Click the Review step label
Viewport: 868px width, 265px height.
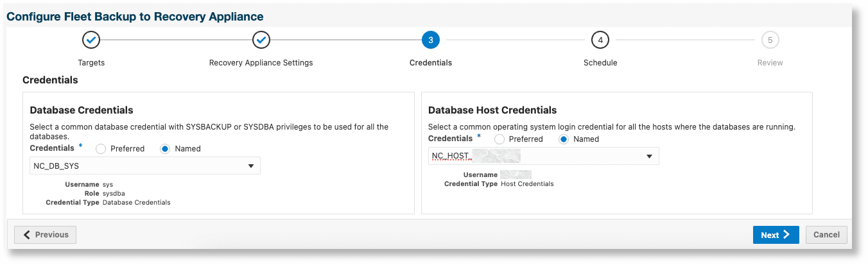(x=770, y=63)
